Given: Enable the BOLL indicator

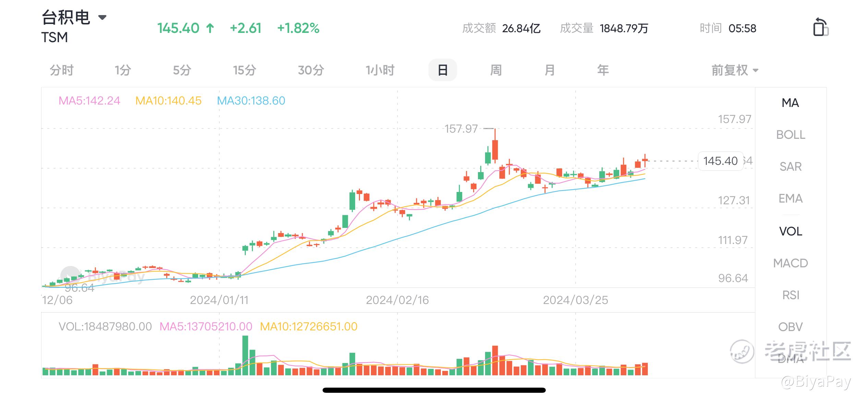Looking at the screenshot, I should point(791,135).
